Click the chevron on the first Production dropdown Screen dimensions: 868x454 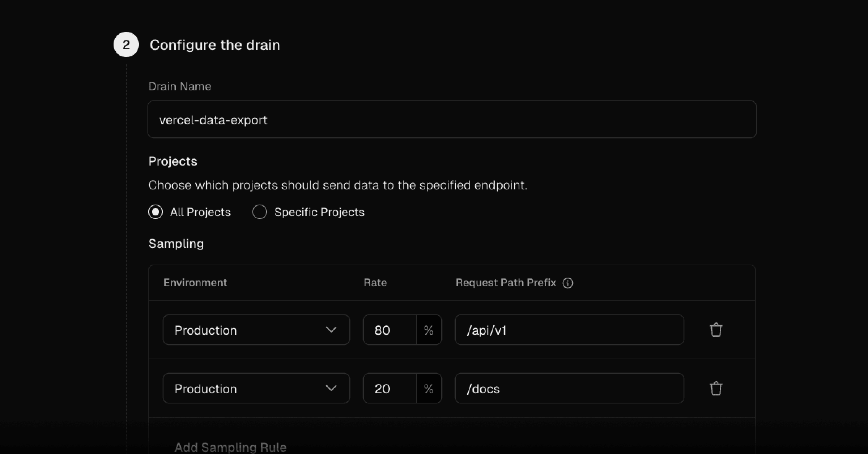point(332,329)
